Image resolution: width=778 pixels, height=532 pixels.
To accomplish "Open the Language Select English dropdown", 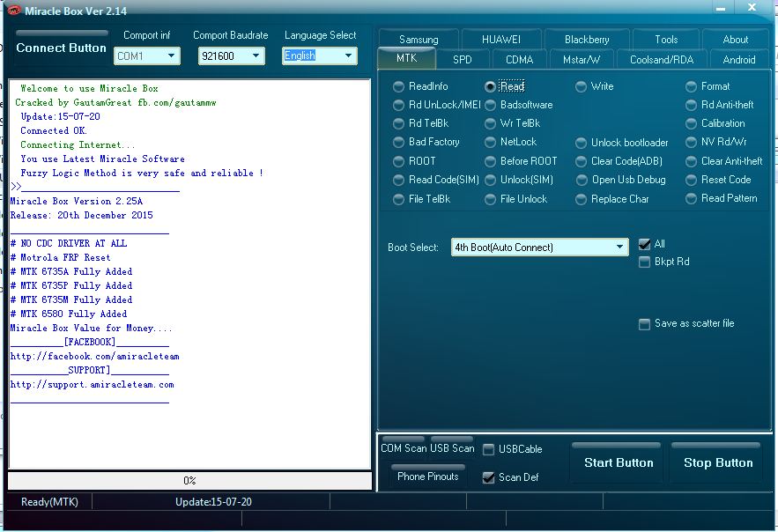I will click(x=320, y=56).
